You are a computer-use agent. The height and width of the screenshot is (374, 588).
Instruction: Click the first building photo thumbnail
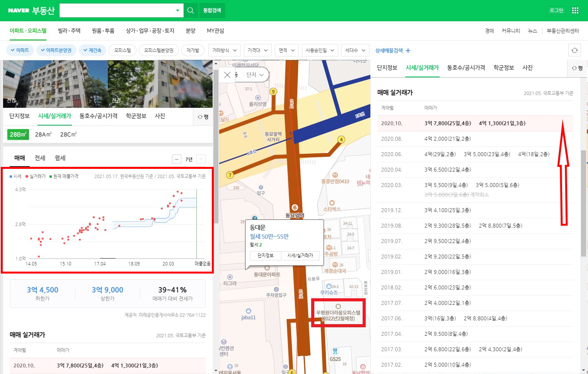click(55, 84)
